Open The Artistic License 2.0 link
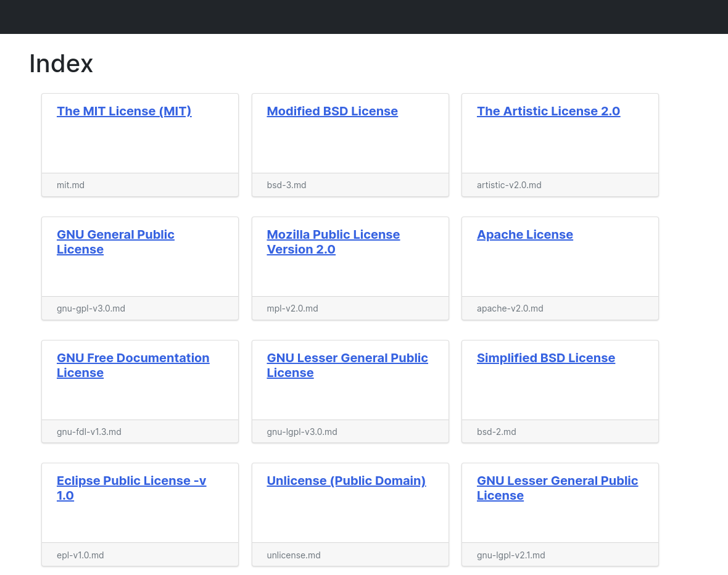 (548, 112)
